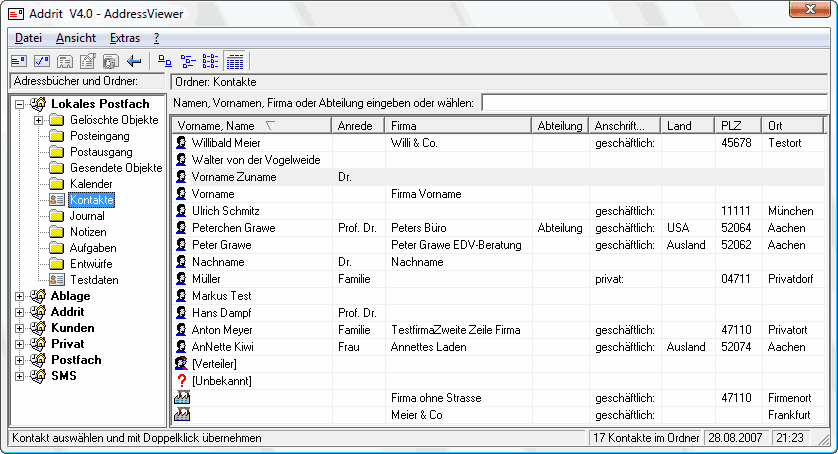838x454 pixels.
Task: Click the greyed-out card settings toolbar icon
Action: tap(111, 61)
